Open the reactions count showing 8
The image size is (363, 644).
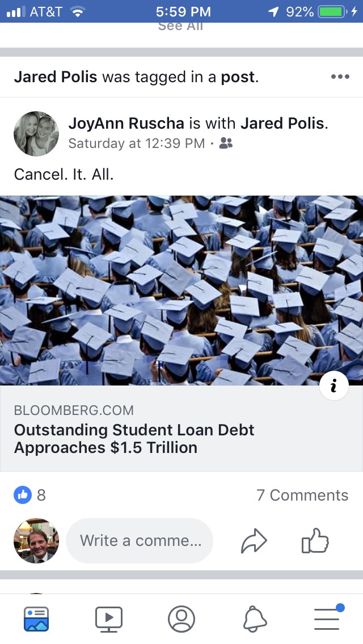click(x=31, y=495)
